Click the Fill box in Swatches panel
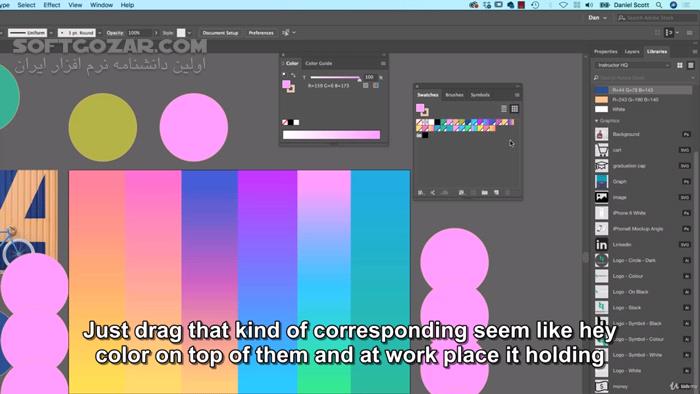Viewport: 700px width, 394px height. pyautogui.click(x=420, y=108)
